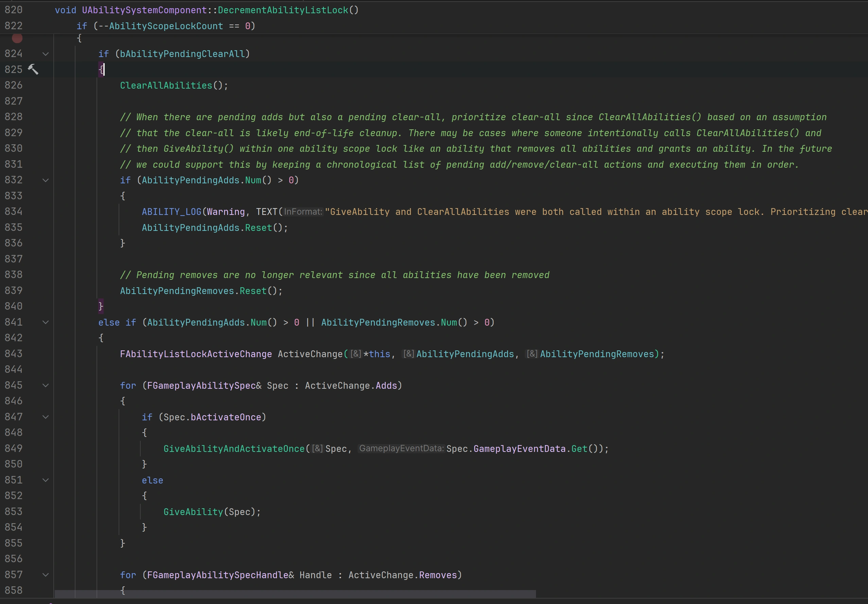The height and width of the screenshot is (604, 868).
Task: Collapse the ActiveChange.Removes for loop
Action: coord(45,575)
